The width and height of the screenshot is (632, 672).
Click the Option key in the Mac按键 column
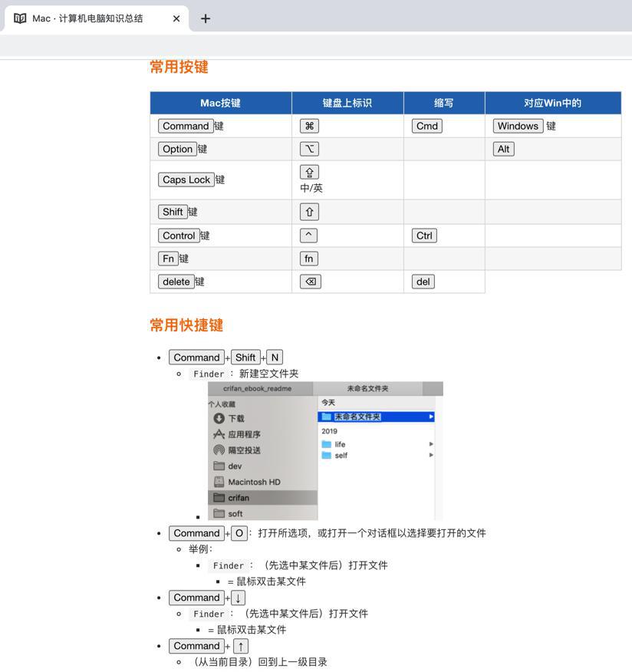coord(177,149)
